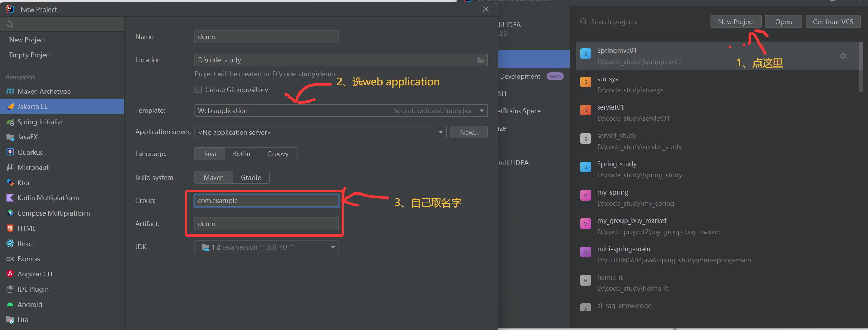The width and height of the screenshot is (868, 330).
Task: Open Spring_study recent project
Action: pyautogui.click(x=717, y=169)
